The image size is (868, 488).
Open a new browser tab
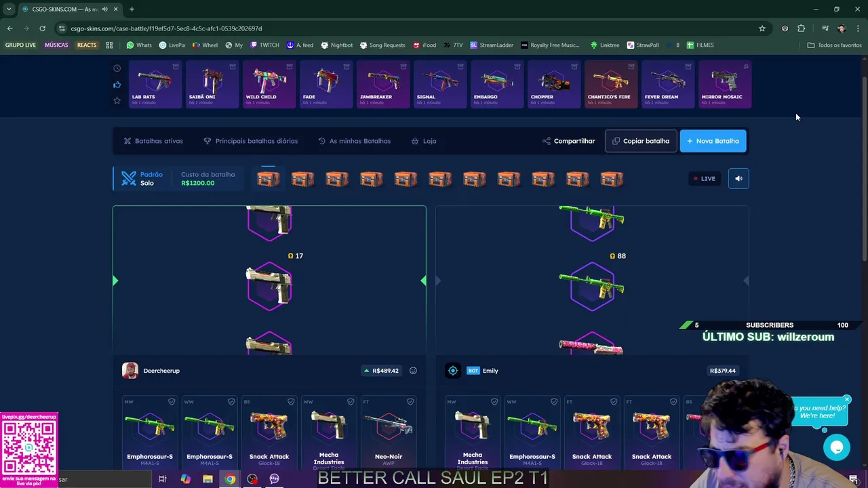tap(132, 9)
